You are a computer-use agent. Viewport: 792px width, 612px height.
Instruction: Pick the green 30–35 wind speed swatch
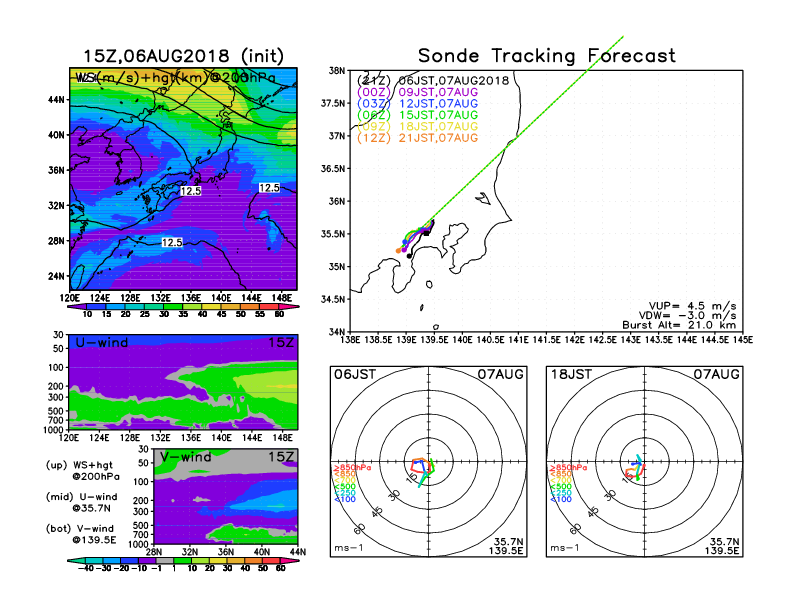click(x=173, y=306)
